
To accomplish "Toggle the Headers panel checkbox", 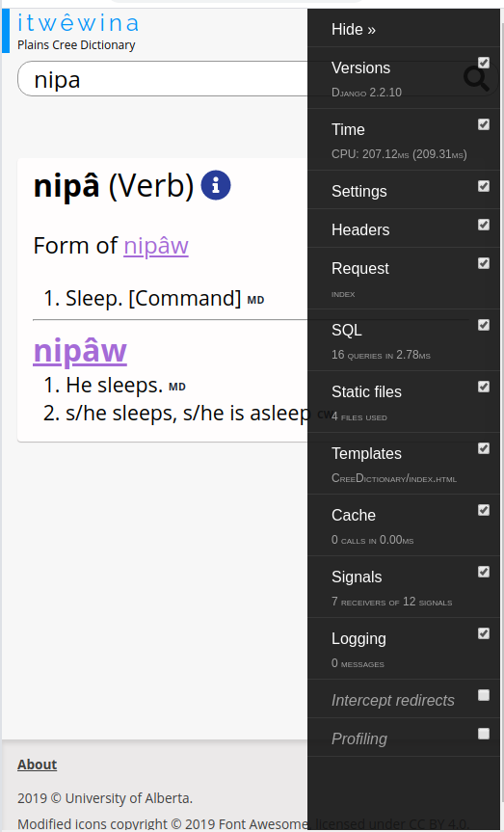I will pyautogui.click(x=484, y=225).
